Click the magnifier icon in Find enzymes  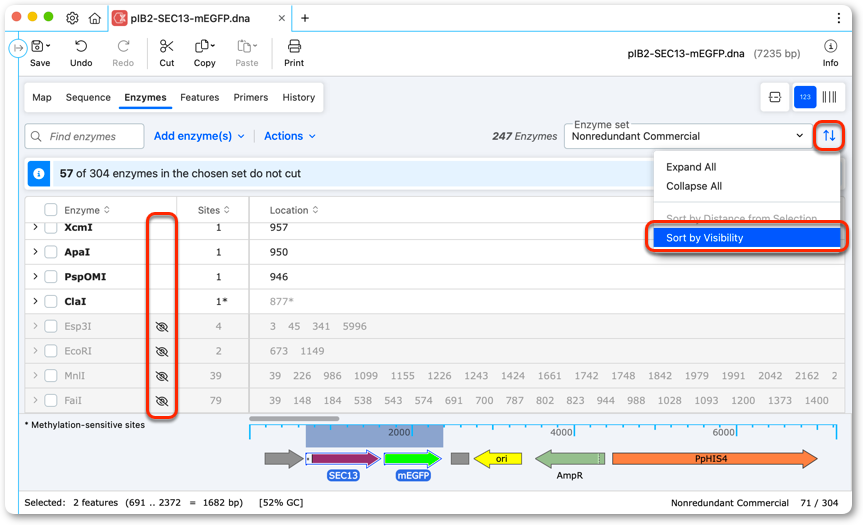(36, 136)
